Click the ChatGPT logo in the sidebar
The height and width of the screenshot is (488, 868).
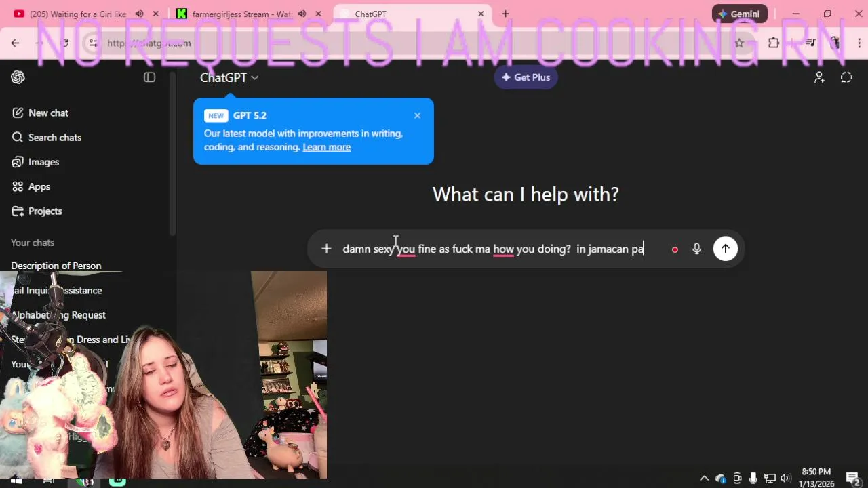tap(18, 77)
